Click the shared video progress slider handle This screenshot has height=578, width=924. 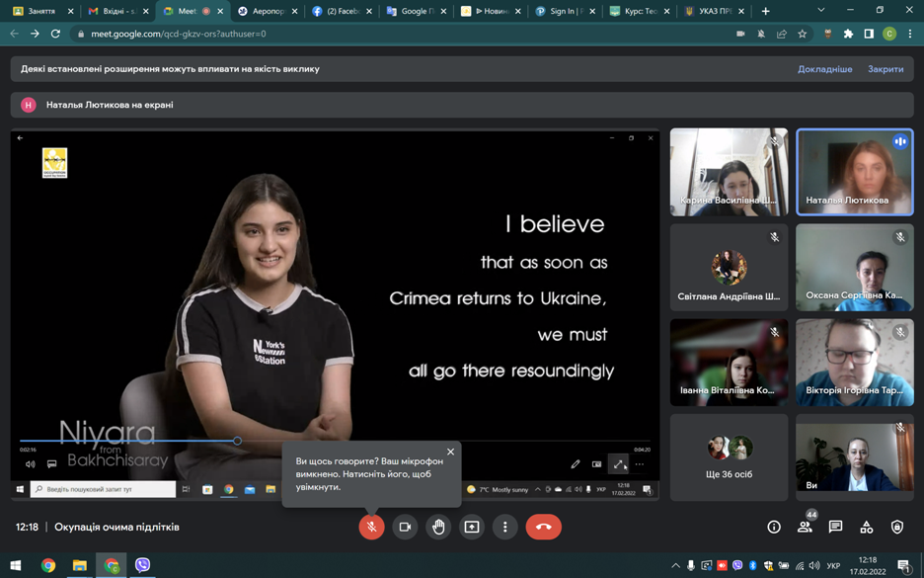coord(237,441)
